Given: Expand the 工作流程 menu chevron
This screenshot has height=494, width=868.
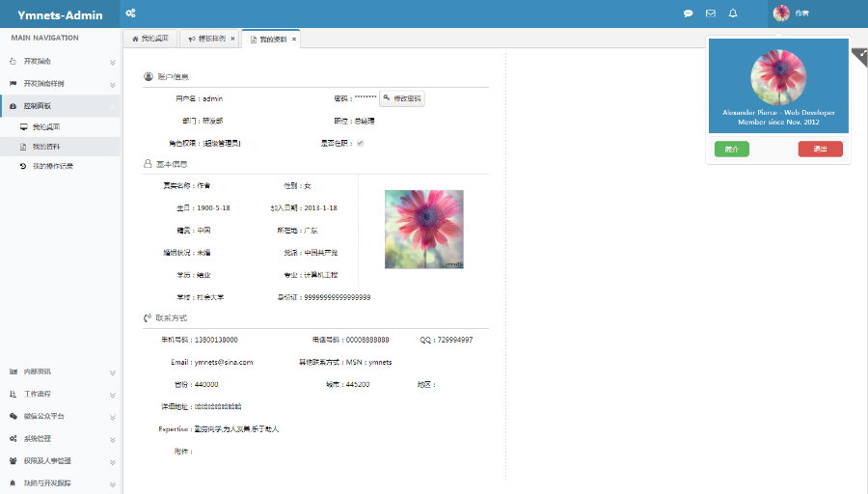Looking at the screenshot, I should [x=113, y=395].
